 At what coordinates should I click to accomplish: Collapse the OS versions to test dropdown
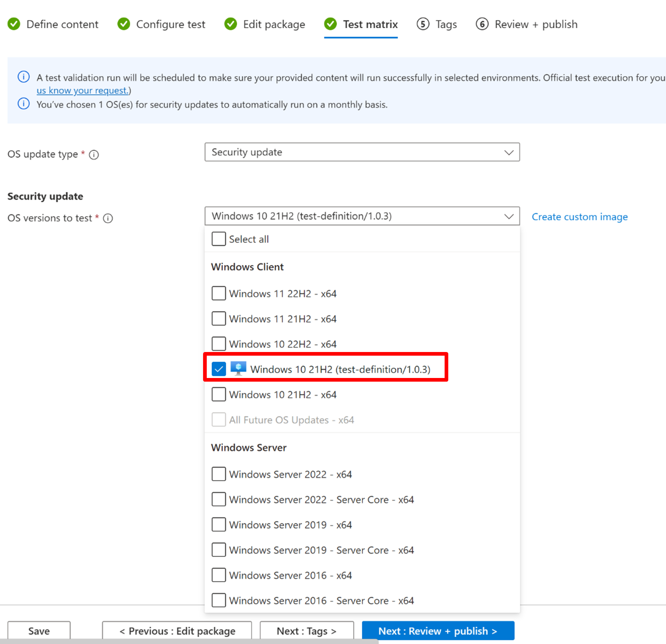click(362, 216)
